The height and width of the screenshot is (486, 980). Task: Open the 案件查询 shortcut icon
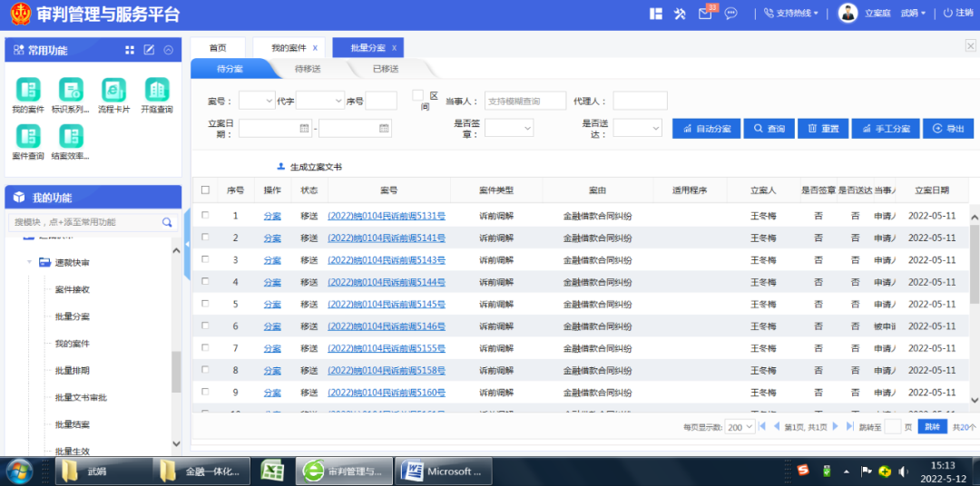(28, 136)
